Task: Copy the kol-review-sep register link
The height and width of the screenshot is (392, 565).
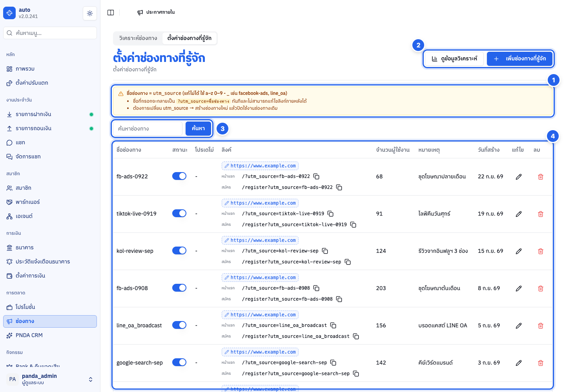Action: (x=348, y=262)
